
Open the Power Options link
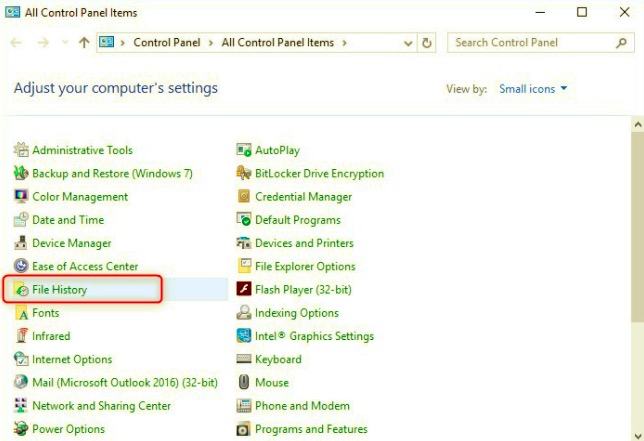(69, 429)
